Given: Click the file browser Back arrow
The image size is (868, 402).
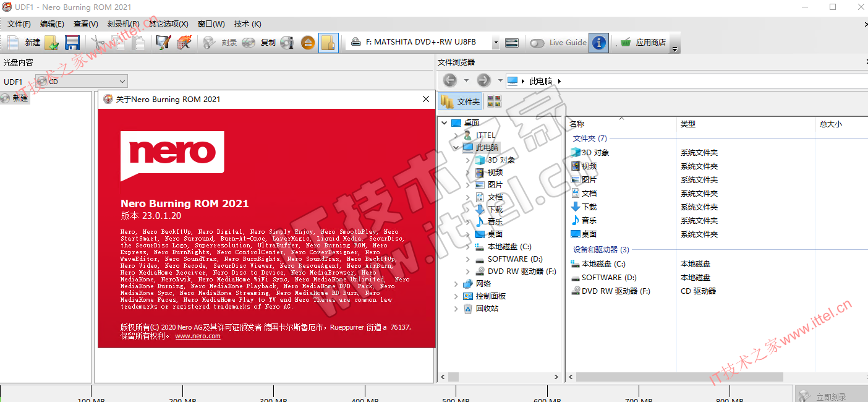Looking at the screenshot, I should point(450,80).
